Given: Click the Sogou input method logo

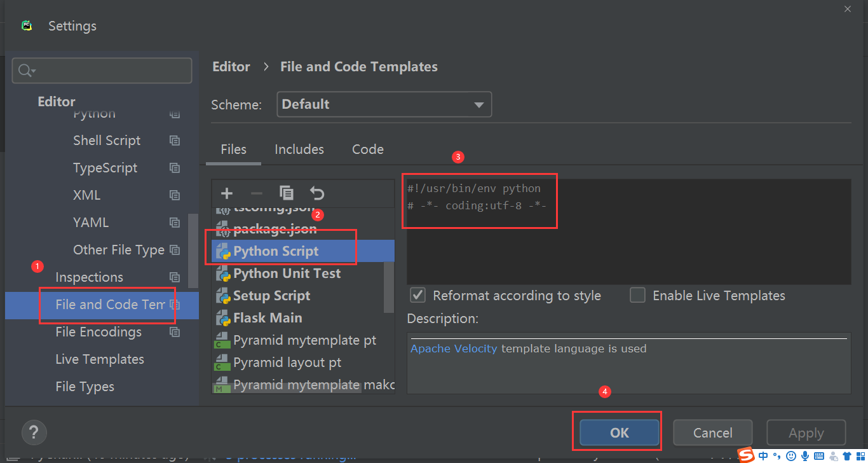Looking at the screenshot, I should click(746, 455).
